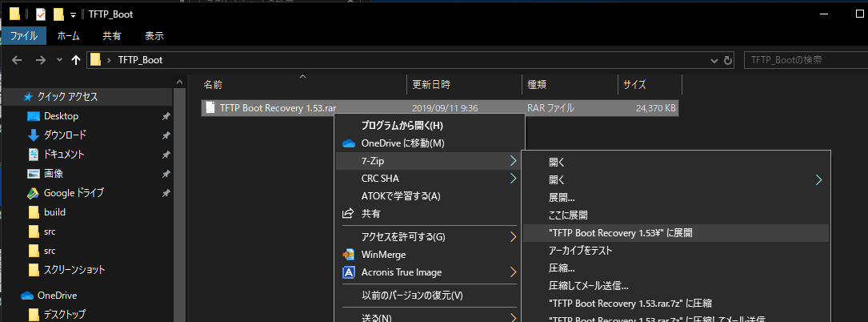Choose first 開く in 7-Zip submenu
This screenshot has height=322, width=868.
click(x=676, y=163)
